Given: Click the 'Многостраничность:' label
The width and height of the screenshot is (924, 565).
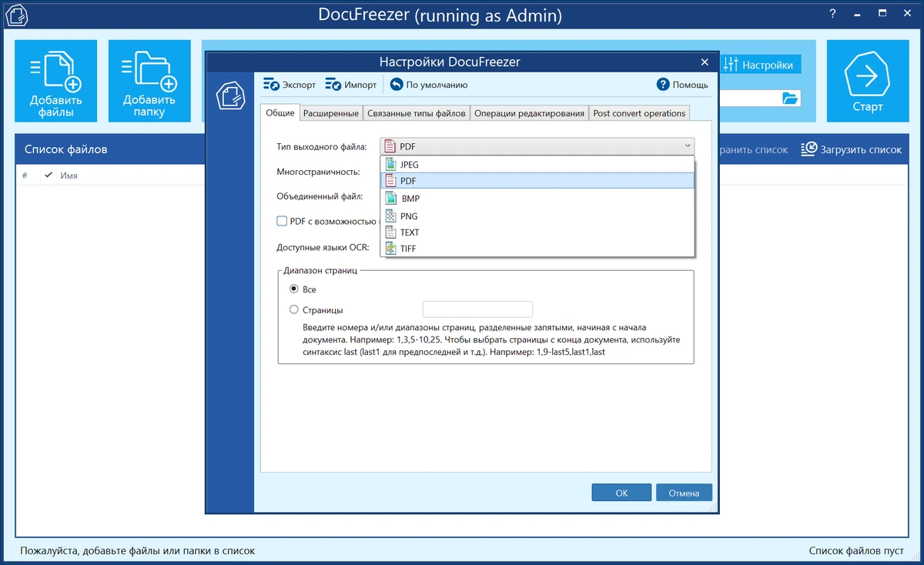Looking at the screenshot, I should 318,171.
